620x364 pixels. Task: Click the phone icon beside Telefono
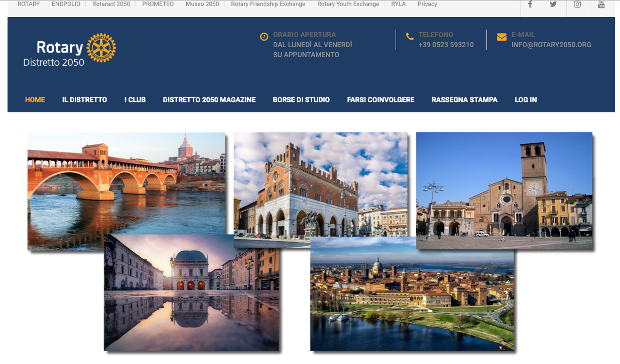coord(410,36)
